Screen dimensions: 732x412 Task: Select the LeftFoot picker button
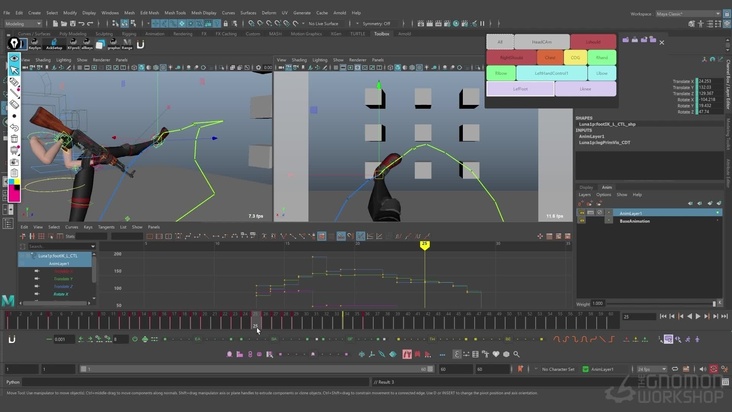pyautogui.click(x=521, y=89)
